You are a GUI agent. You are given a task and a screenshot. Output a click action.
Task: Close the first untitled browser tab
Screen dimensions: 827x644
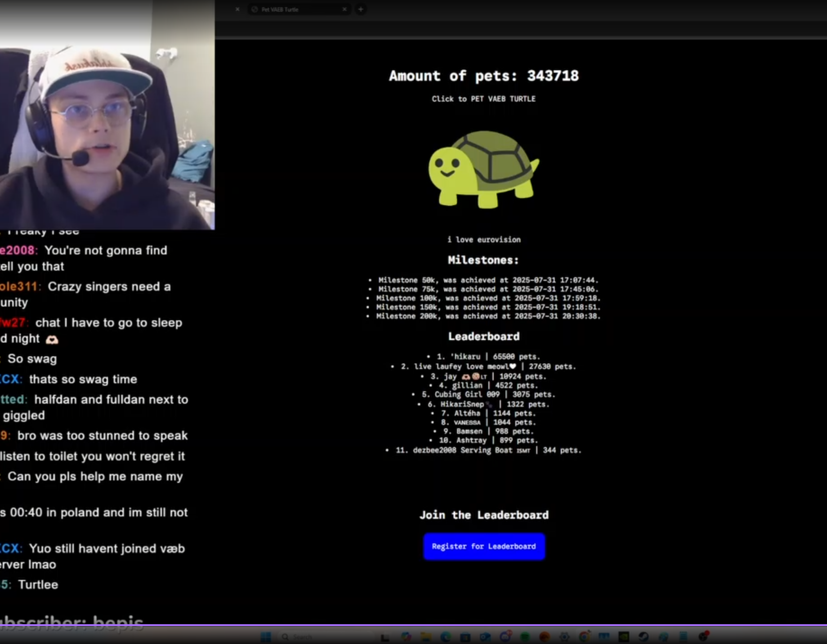click(237, 9)
